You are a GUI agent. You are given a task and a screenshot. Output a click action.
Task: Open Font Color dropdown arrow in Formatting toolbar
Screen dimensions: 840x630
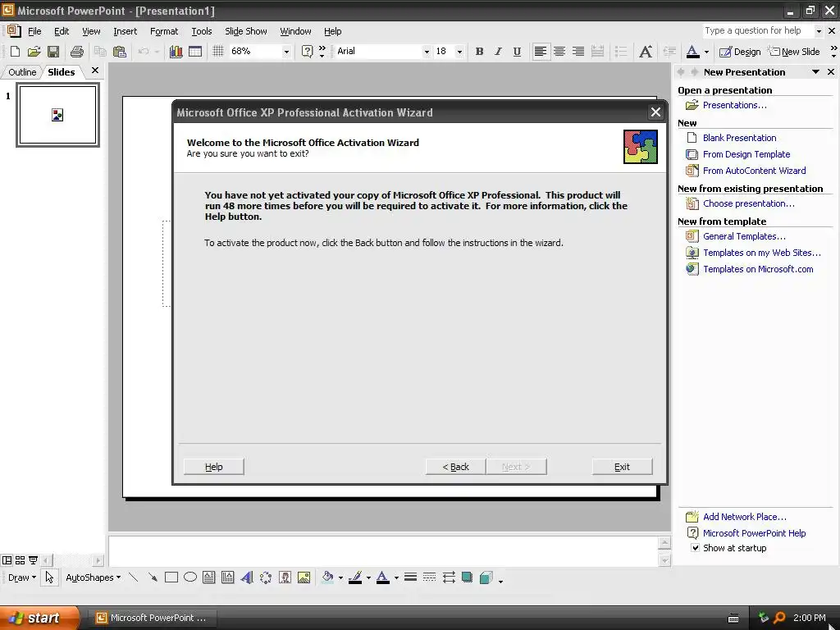pyautogui.click(x=706, y=52)
